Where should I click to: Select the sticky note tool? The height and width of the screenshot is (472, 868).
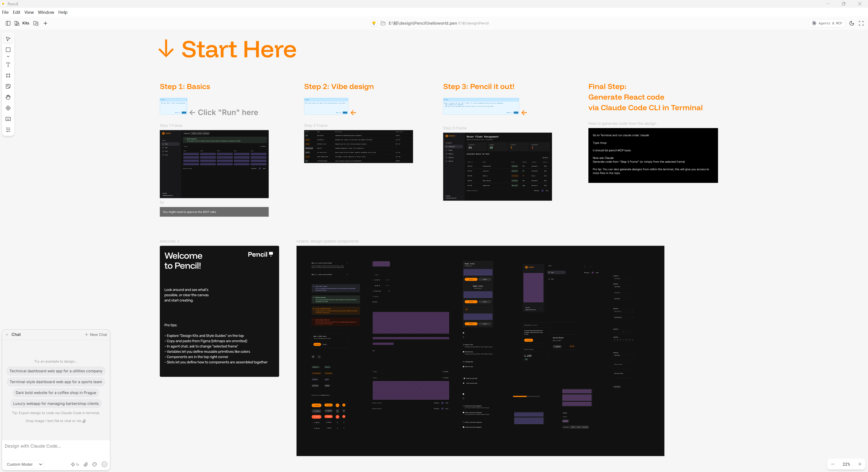click(x=8, y=87)
